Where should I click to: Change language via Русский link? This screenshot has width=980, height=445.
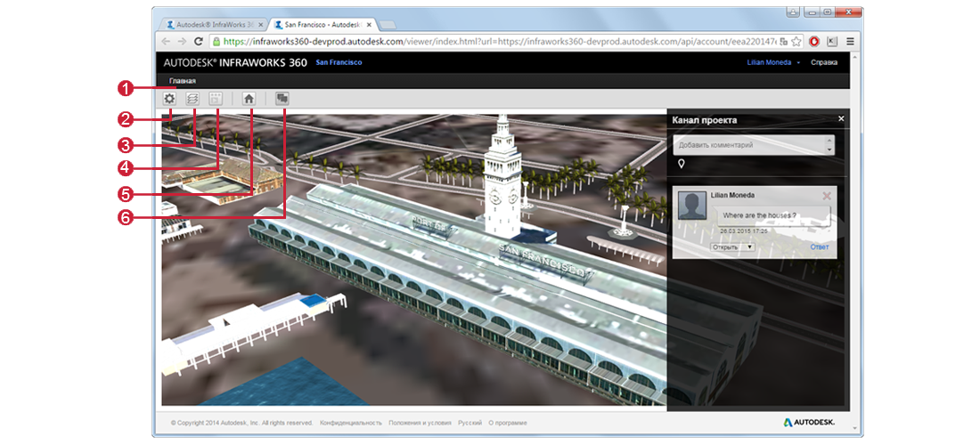click(x=470, y=423)
